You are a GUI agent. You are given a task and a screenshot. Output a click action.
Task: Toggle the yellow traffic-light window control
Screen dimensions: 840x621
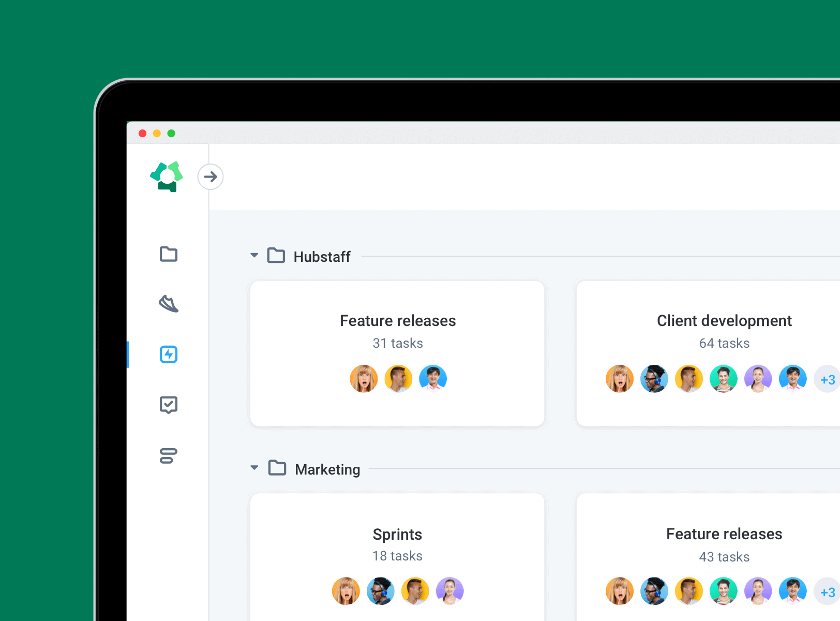point(157,133)
